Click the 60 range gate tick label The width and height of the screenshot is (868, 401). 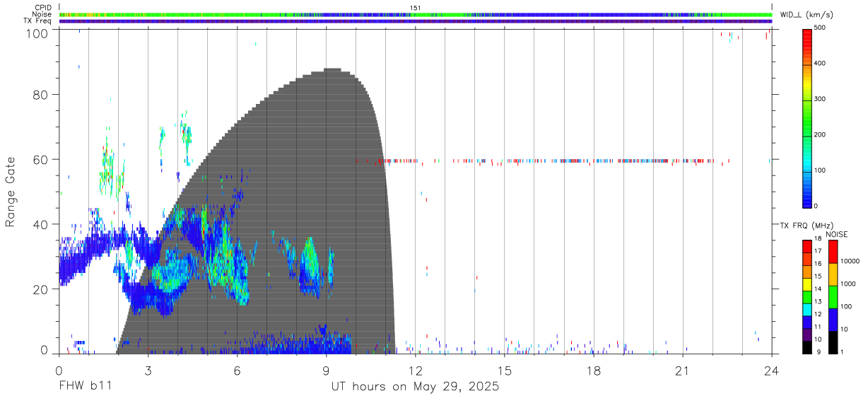click(42, 159)
